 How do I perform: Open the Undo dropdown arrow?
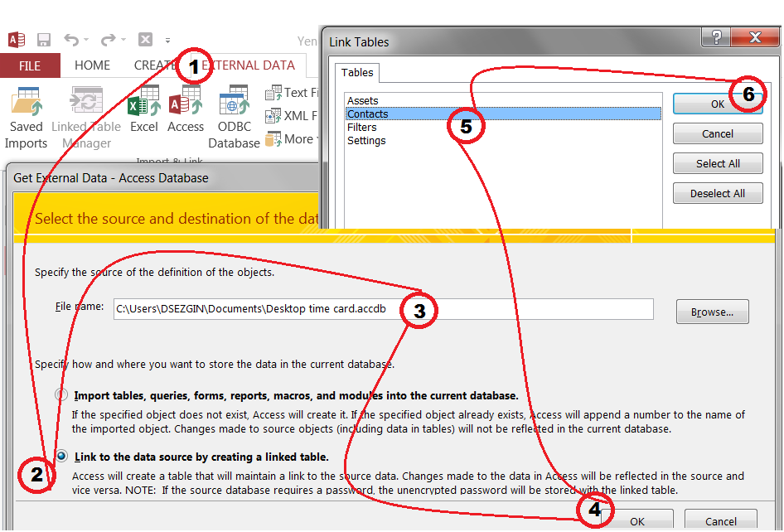point(87,40)
